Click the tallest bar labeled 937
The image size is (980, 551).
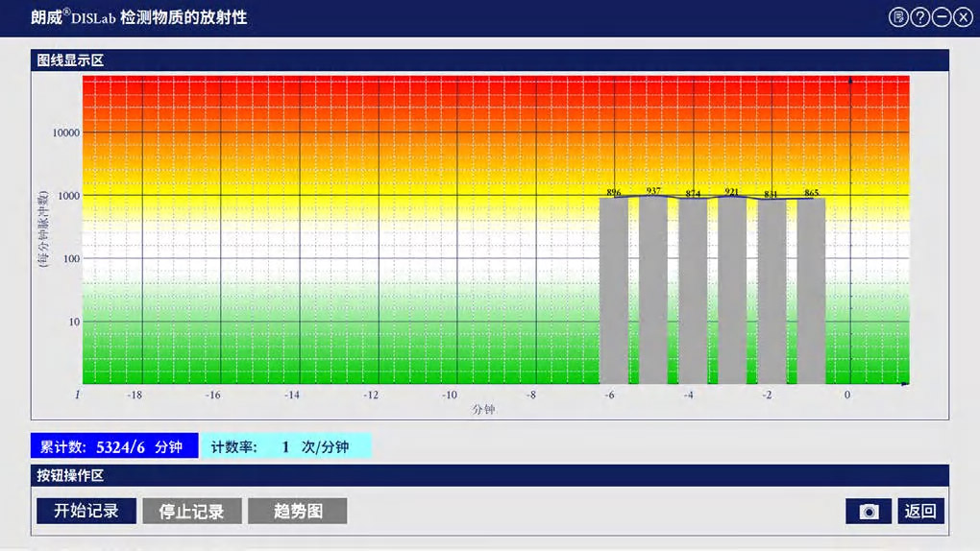click(653, 290)
